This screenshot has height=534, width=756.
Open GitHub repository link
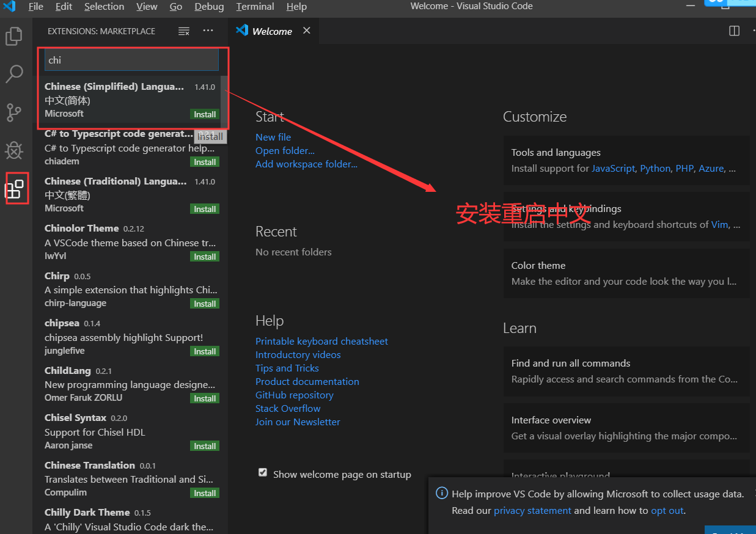point(295,395)
